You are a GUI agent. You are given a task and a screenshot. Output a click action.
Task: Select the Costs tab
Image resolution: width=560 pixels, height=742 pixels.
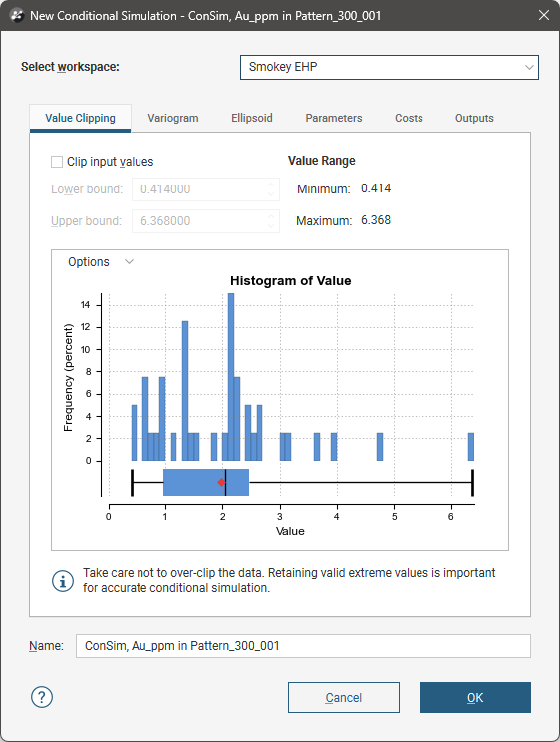[409, 118]
